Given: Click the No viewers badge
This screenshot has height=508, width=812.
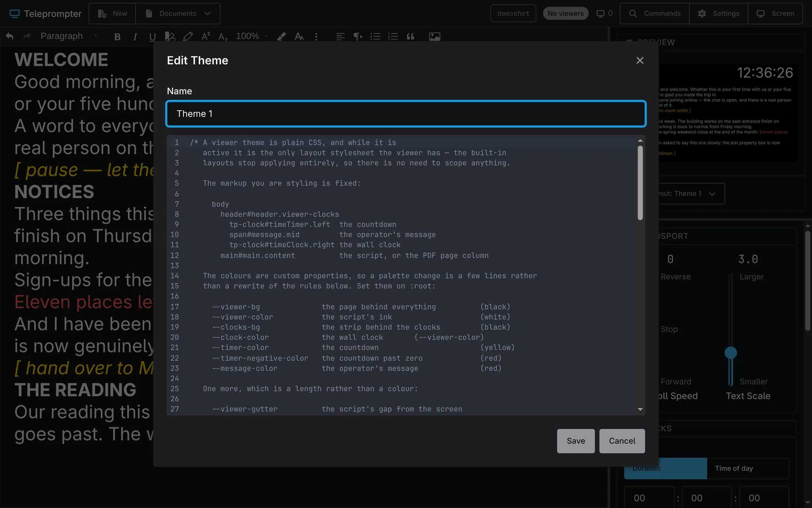Looking at the screenshot, I should [565, 13].
